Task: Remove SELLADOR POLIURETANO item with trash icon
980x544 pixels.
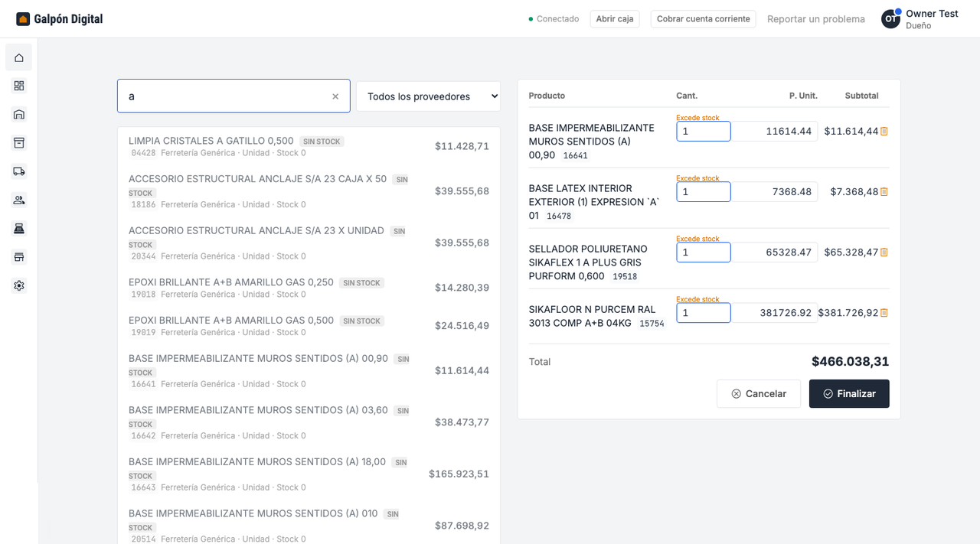Action: click(x=884, y=252)
